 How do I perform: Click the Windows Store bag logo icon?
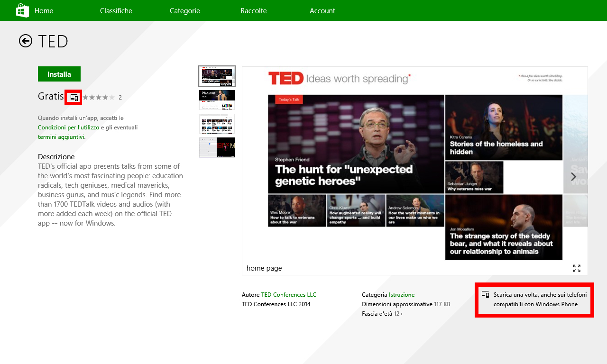[x=22, y=10]
